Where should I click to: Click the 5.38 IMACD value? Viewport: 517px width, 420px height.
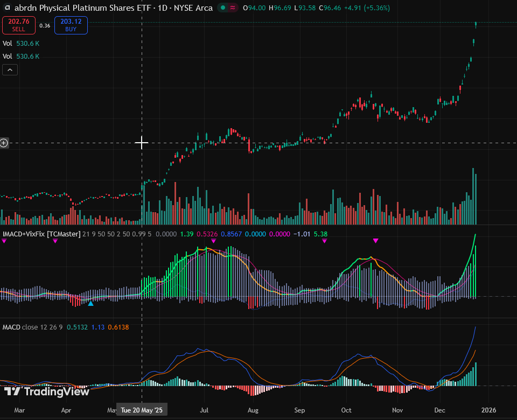[320, 234]
